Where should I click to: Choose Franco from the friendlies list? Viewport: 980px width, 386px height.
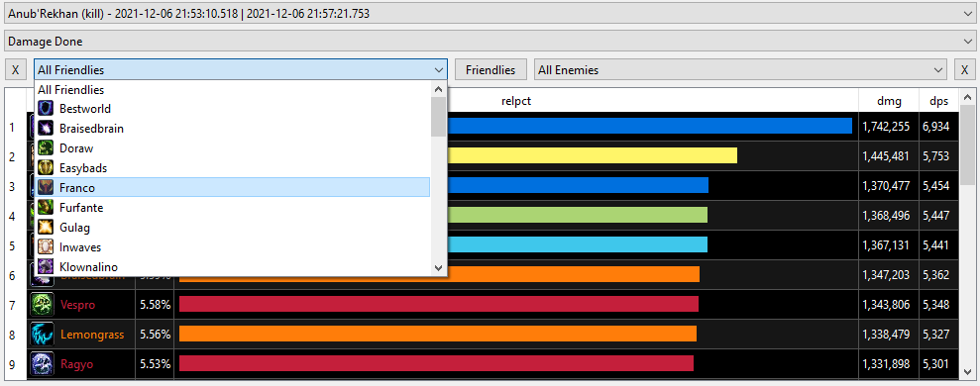pos(233,187)
